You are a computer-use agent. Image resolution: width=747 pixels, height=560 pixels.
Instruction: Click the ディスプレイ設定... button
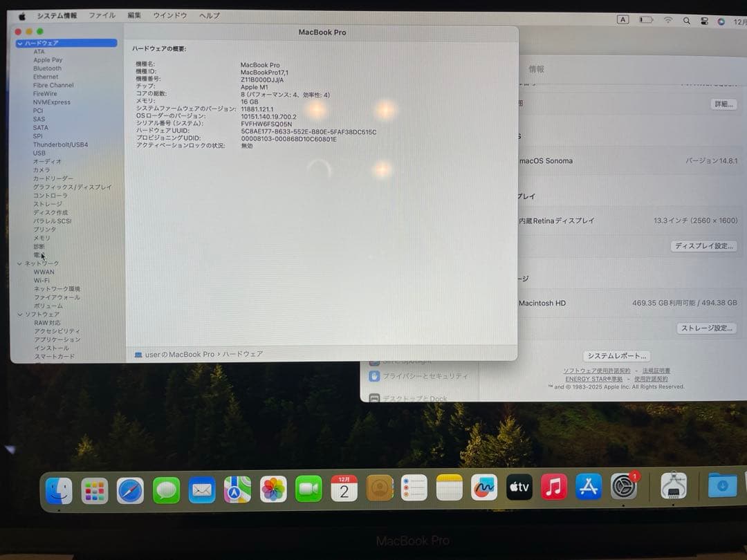point(704,246)
